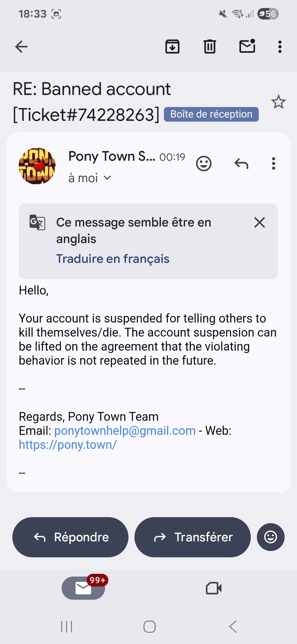Viewport: 297px width, 644px height.
Task: Tap the emoji reaction button at bottom
Action: tap(271, 537)
